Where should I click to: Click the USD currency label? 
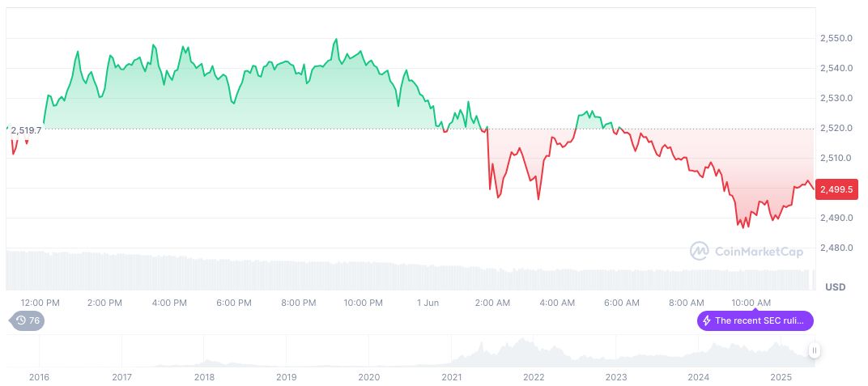tap(835, 287)
